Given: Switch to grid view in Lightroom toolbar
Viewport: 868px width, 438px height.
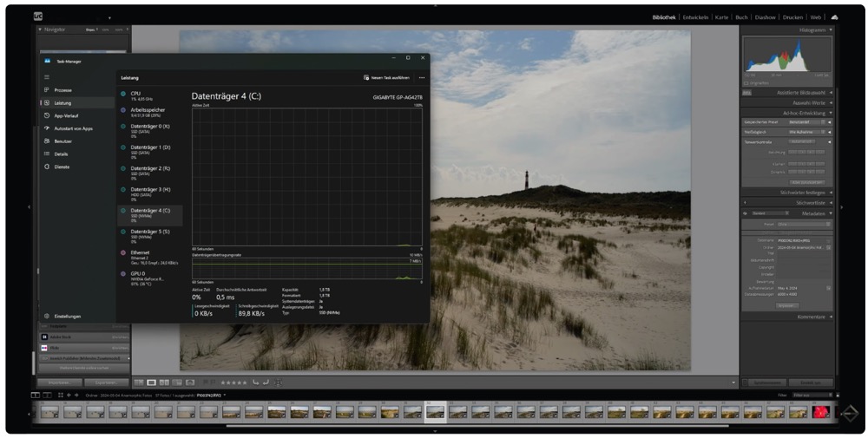Looking at the screenshot, I should 139,382.
